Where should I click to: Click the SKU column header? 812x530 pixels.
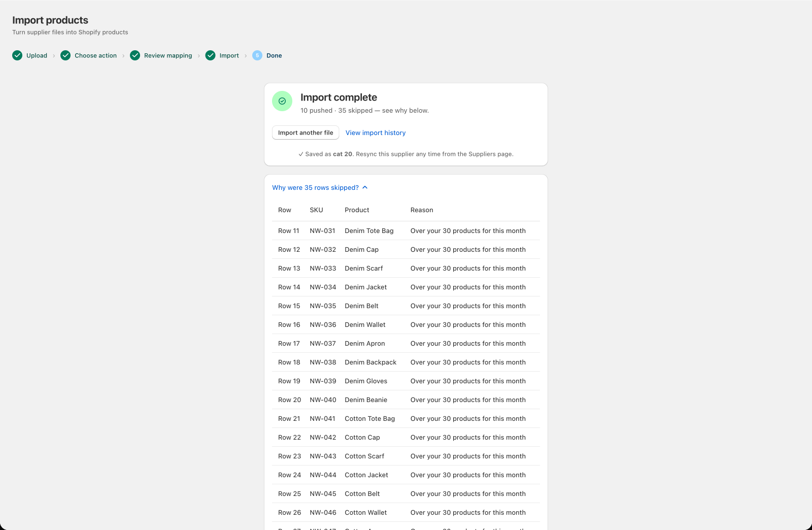[316, 210]
